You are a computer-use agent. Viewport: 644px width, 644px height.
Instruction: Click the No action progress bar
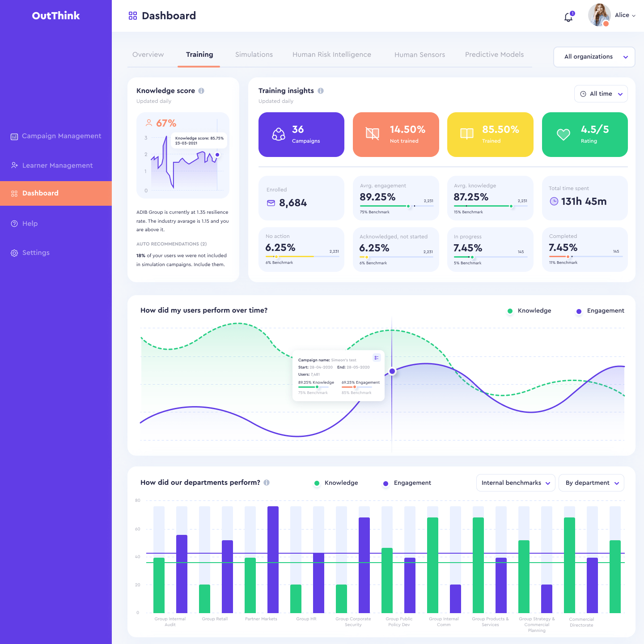click(302, 256)
